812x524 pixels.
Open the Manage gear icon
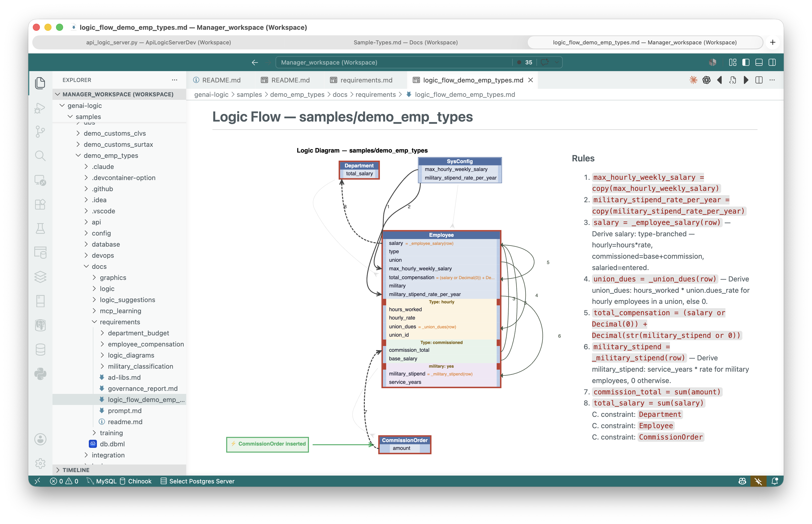pos(40,463)
